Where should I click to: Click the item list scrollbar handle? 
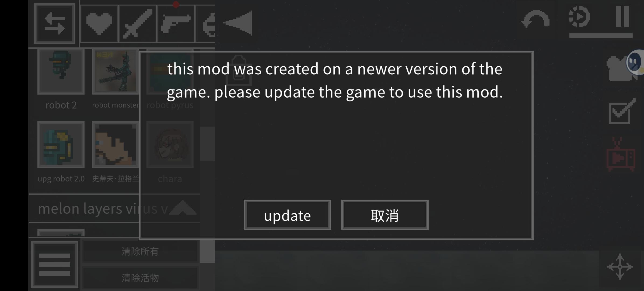point(208,144)
